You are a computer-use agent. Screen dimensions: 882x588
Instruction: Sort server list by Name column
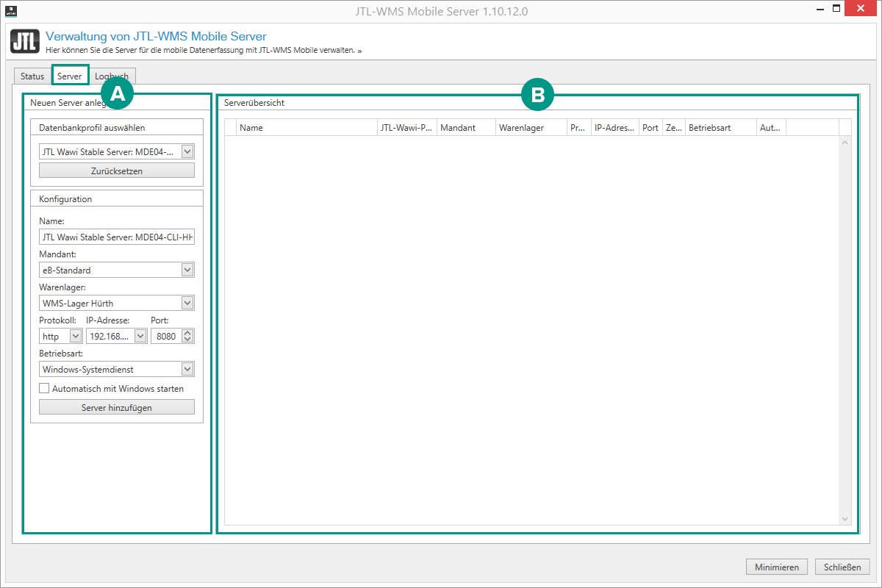point(306,127)
